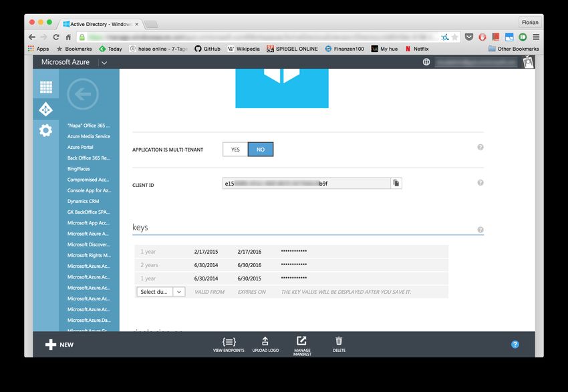
Task: Select key row expiring 6/30/2016
Action: click(x=291, y=265)
